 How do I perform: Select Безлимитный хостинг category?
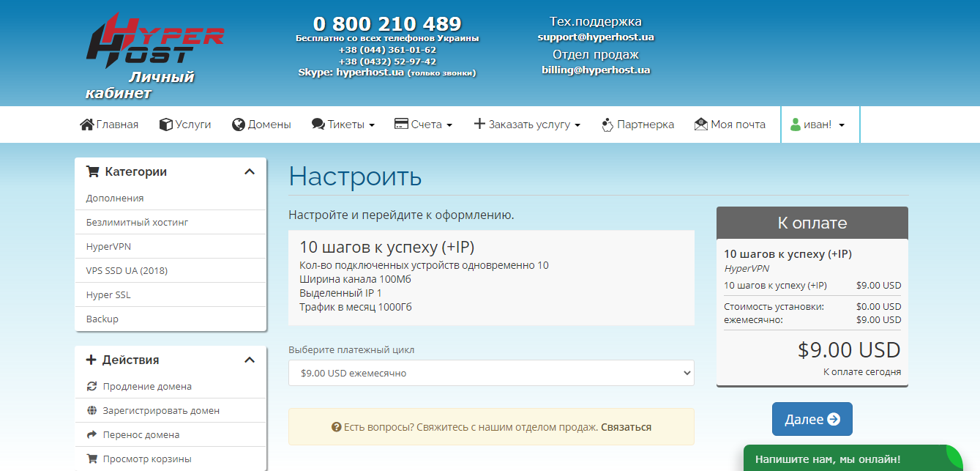171,222
